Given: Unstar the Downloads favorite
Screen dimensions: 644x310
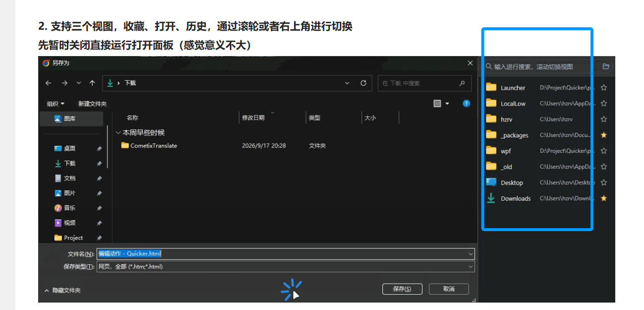Looking at the screenshot, I should click(604, 198).
